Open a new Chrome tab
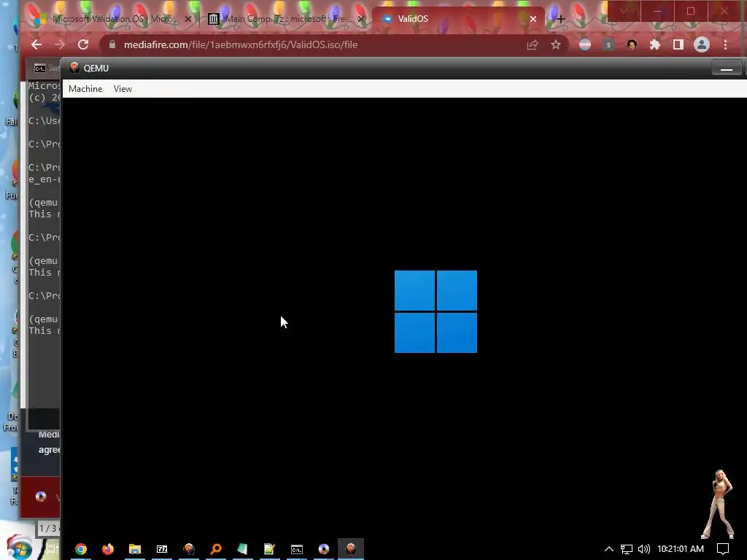 click(561, 19)
